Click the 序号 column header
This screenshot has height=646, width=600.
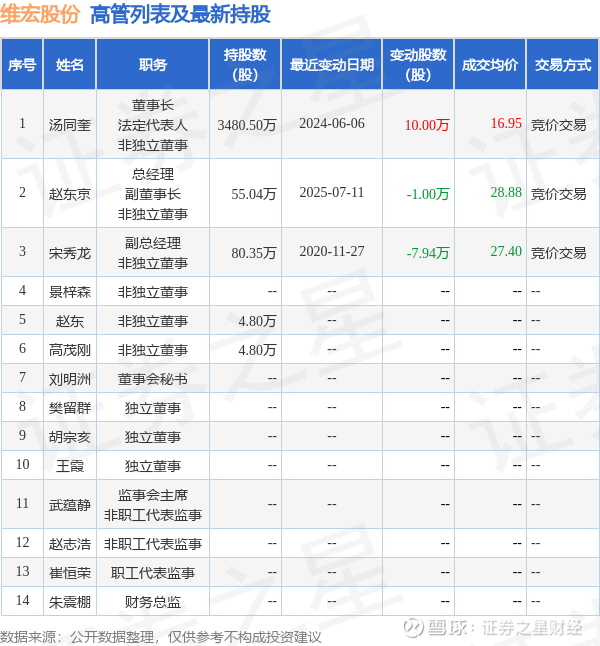[22, 64]
